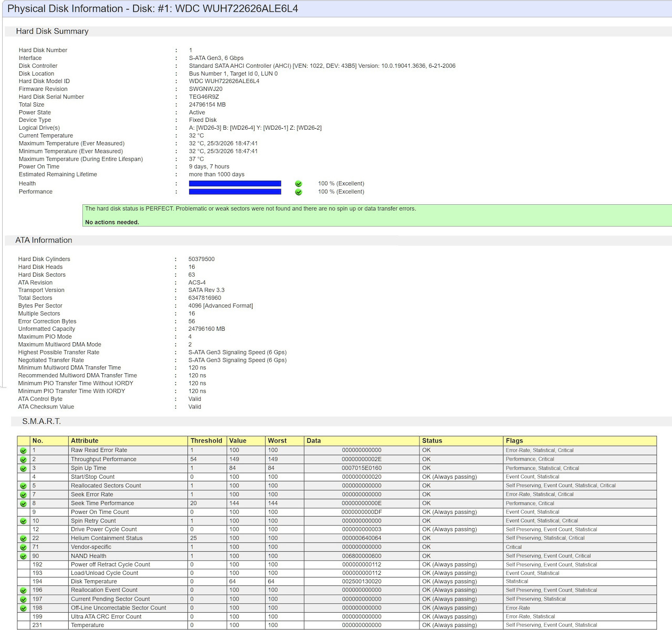Image resolution: width=672 pixels, height=630 pixels.
Task: Click the status icon for Spin Retry Count
Action: pos(23,521)
